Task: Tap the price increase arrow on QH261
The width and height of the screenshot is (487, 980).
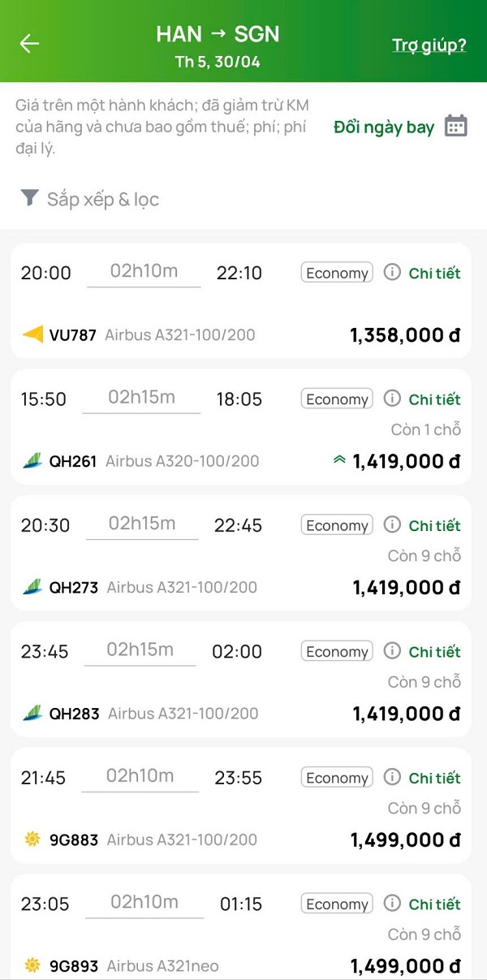Action: coord(339,461)
